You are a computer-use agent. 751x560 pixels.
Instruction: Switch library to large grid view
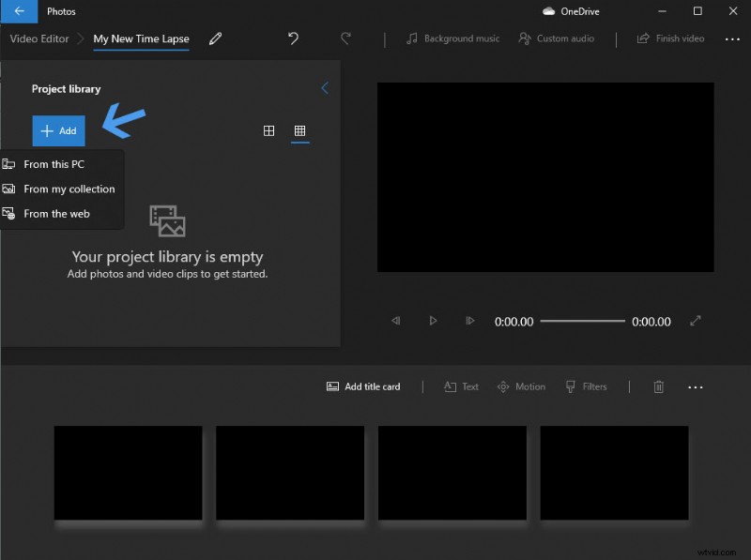[268, 131]
